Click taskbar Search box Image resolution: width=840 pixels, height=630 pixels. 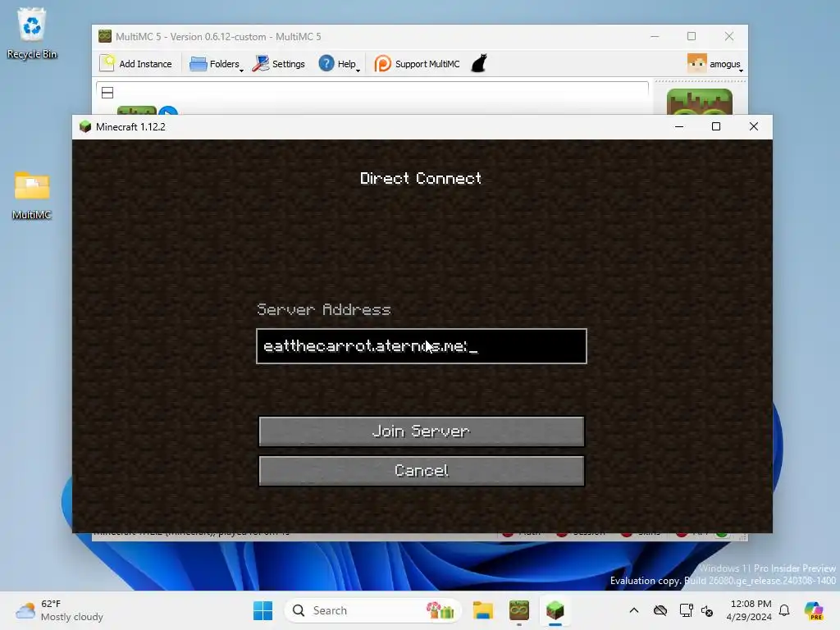pyautogui.click(x=373, y=610)
